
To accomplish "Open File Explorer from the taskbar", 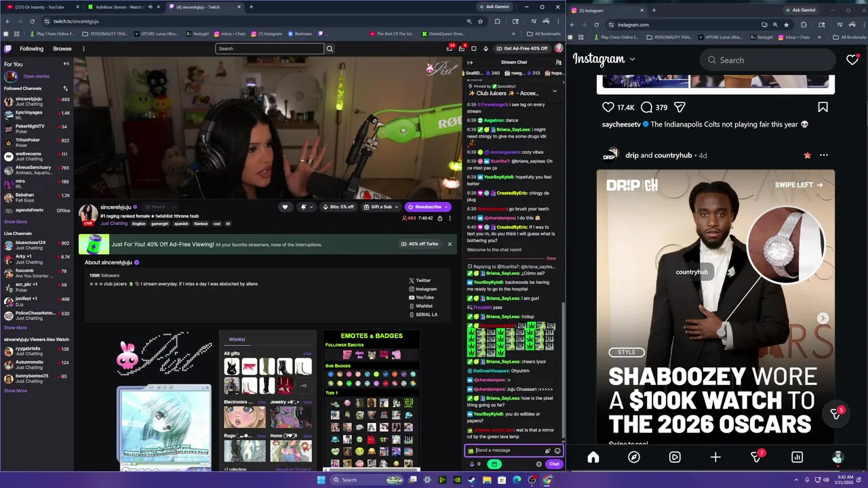I will 487,480.
